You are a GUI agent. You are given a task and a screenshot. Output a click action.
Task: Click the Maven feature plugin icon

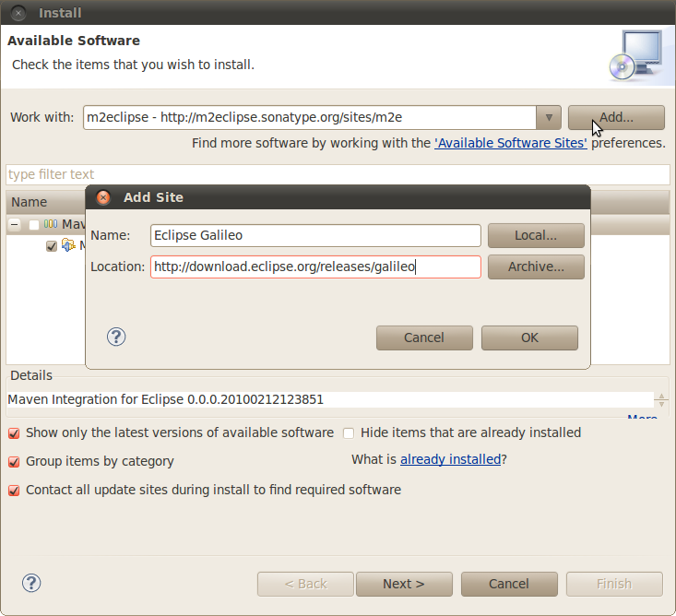click(x=68, y=245)
